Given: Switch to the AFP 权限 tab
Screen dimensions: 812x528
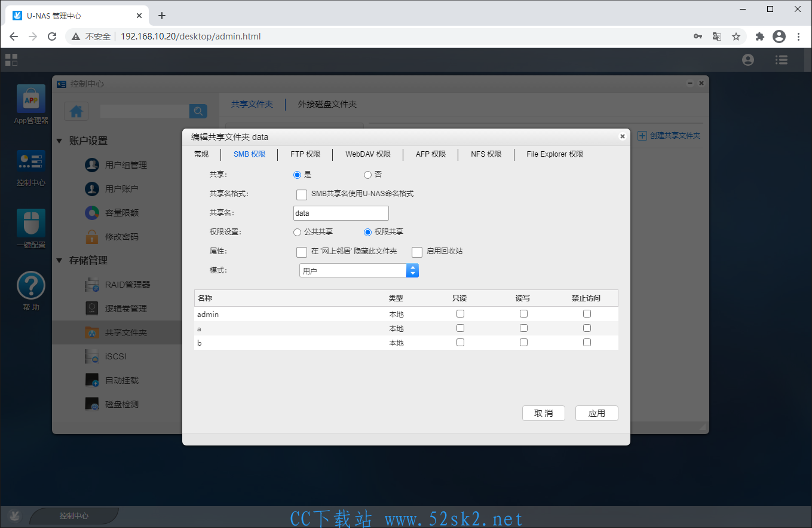Looking at the screenshot, I should pyautogui.click(x=431, y=154).
